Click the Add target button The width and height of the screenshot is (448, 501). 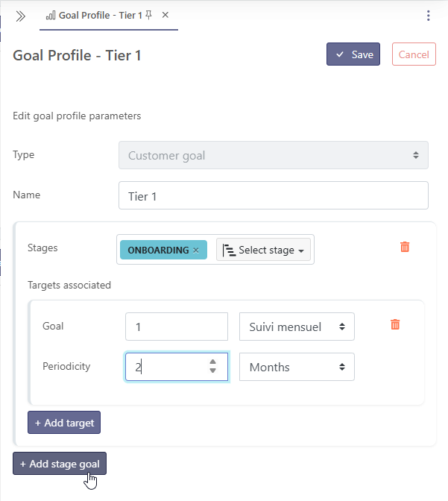pos(64,423)
